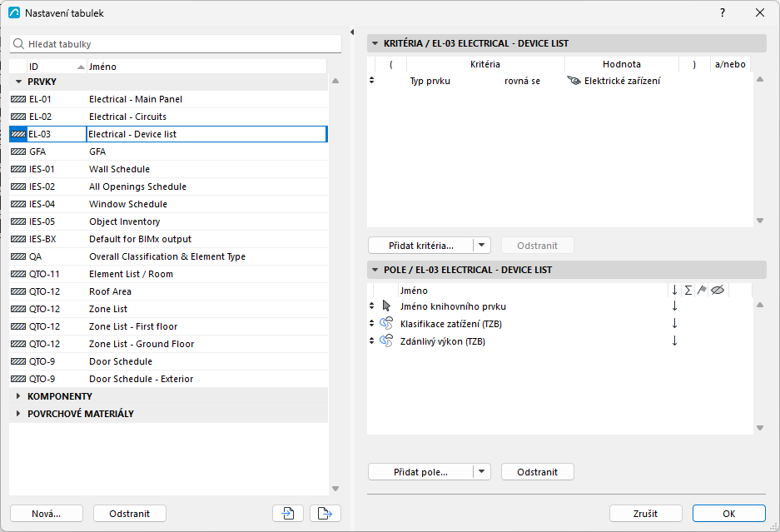Toggle sort direction for Klasifikace zatížení (TZB)
This screenshot has width=780, height=532.
click(674, 324)
